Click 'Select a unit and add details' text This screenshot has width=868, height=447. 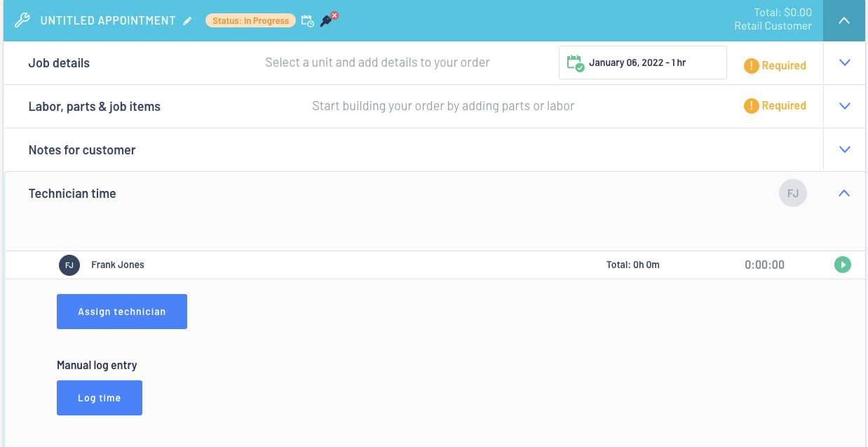(x=377, y=62)
